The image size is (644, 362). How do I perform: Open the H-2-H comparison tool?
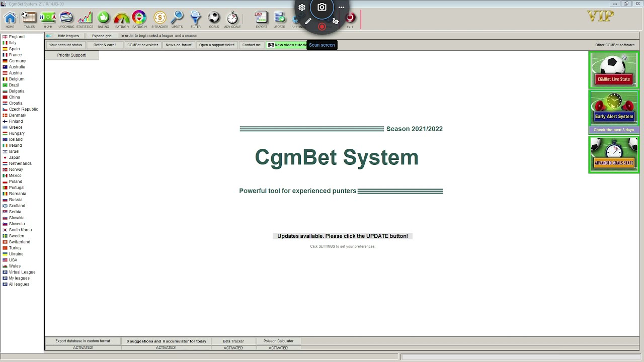pos(48,19)
